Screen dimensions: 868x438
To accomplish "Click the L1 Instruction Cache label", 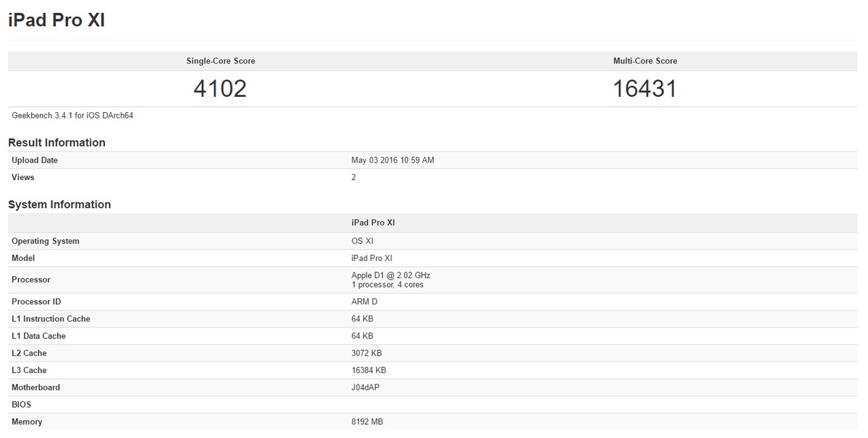I will click(x=51, y=318).
